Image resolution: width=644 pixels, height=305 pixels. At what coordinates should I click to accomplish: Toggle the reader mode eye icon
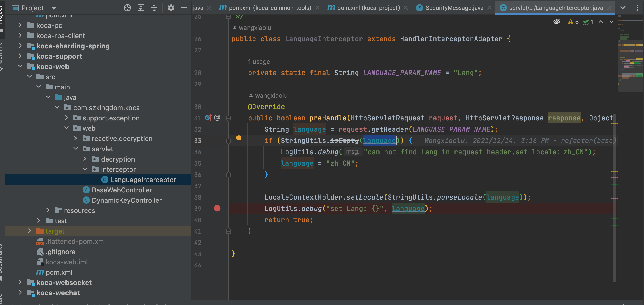(556, 22)
